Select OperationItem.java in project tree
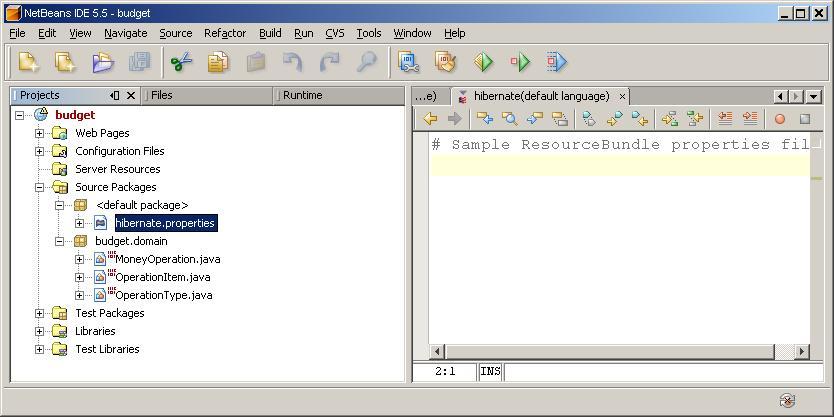The image size is (834, 417). click(163, 277)
